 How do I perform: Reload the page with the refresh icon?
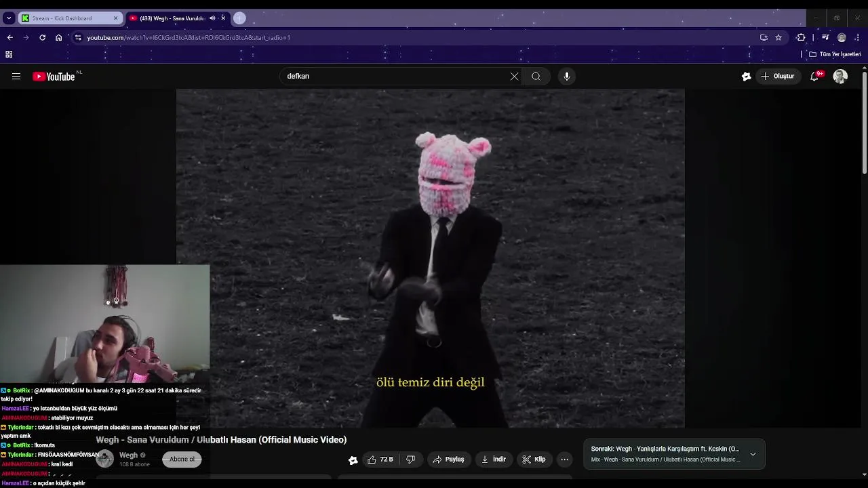[x=42, y=37]
